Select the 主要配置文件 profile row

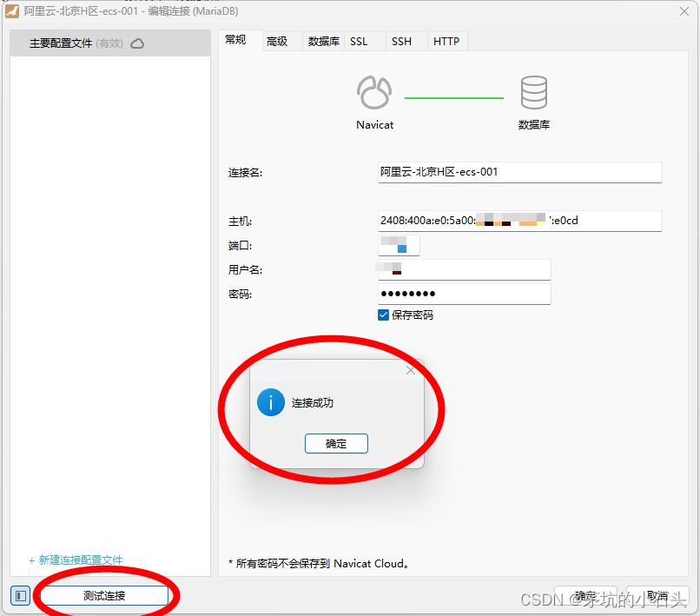click(109, 43)
